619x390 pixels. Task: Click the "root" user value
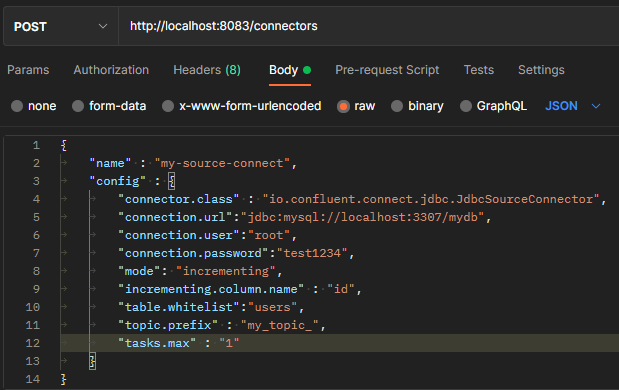point(269,235)
